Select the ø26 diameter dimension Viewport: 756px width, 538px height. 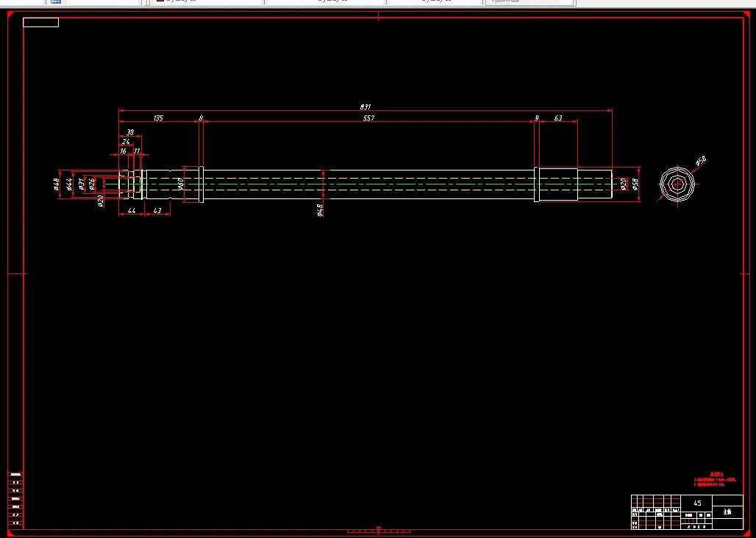(92, 184)
